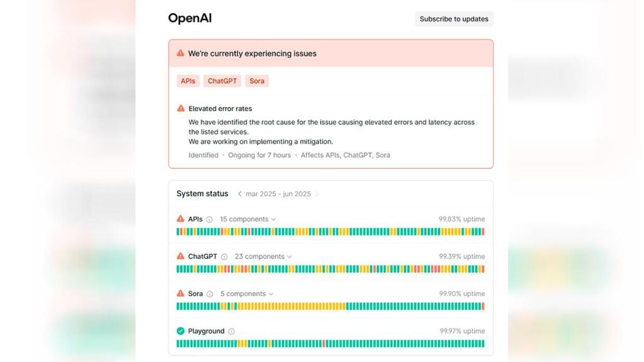Go to previous period in System status

(x=240, y=194)
